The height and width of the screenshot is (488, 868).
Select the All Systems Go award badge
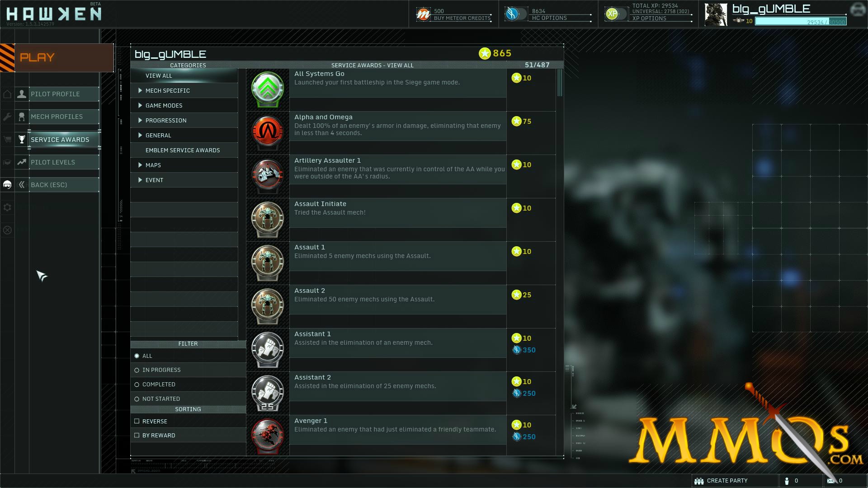click(268, 89)
